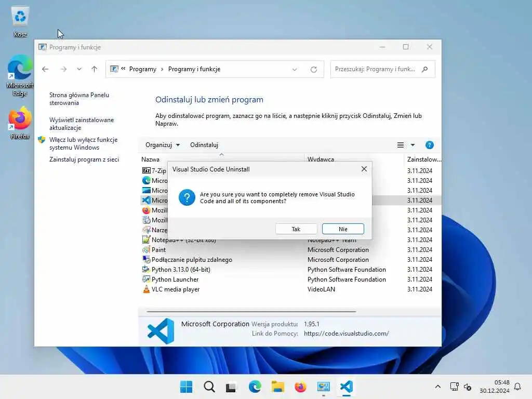Open the Windows Start menu
Viewport: 532px width, 399px height.
(x=186, y=387)
